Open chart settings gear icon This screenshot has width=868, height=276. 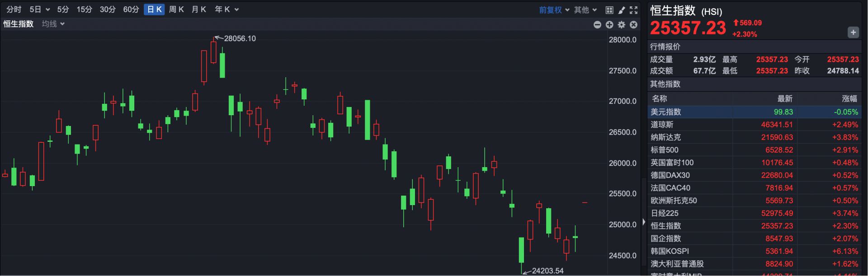click(x=622, y=25)
